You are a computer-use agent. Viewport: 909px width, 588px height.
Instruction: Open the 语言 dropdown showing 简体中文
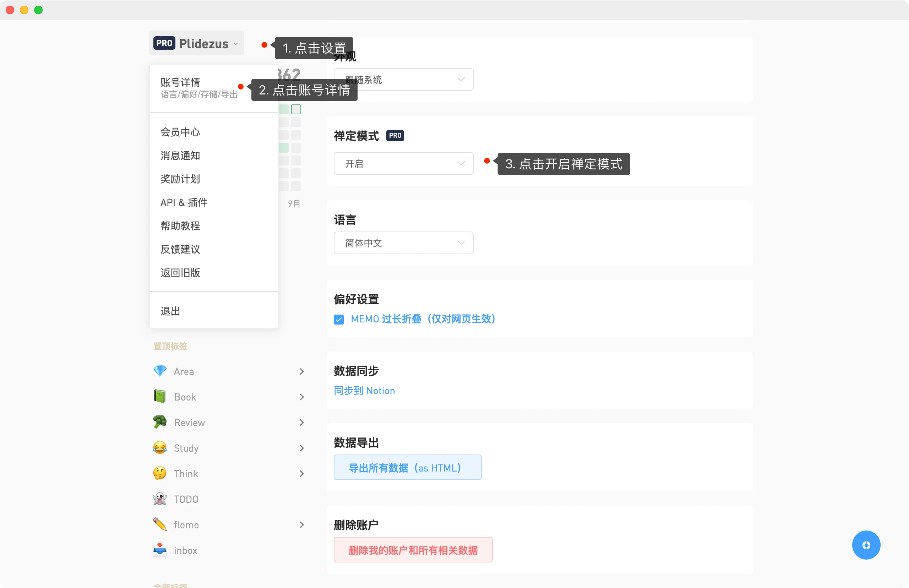[x=403, y=243]
